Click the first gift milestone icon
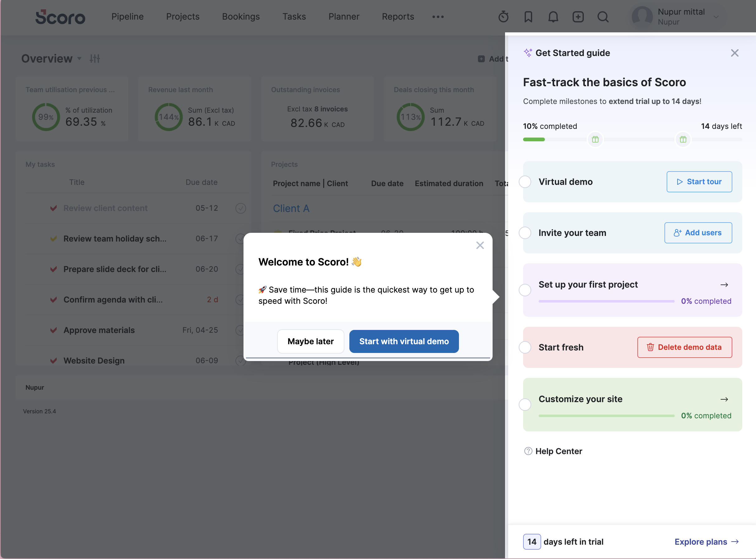The height and width of the screenshot is (559, 756). coord(595,139)
